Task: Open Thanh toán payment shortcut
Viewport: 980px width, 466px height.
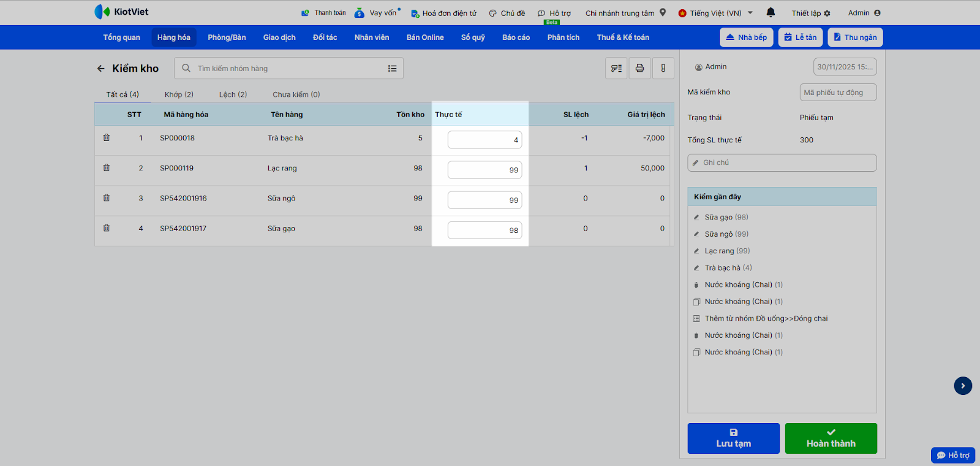Action: tap(323, 13)
